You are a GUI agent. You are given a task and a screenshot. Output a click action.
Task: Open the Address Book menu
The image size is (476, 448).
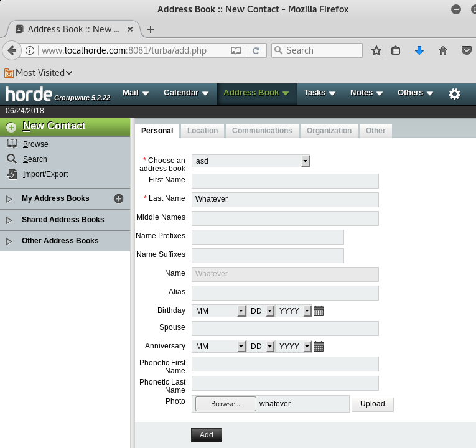[256, 93]
